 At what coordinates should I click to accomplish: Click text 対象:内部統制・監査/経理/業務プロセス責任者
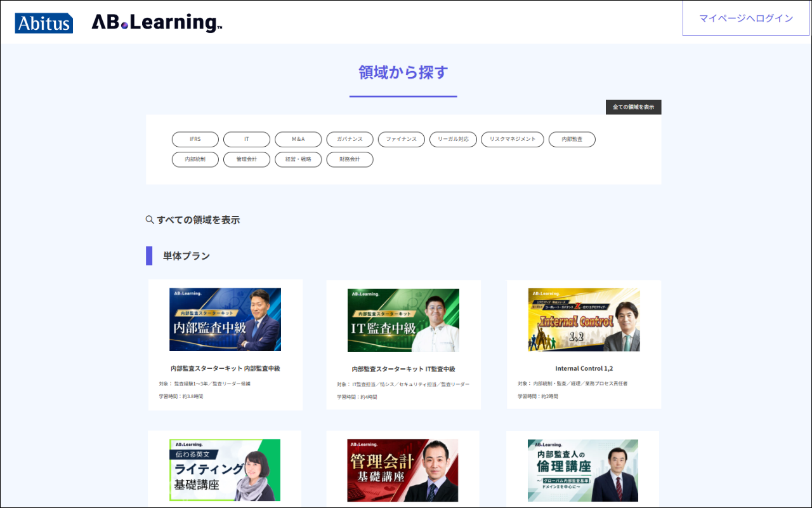click(x=573, y=384)
